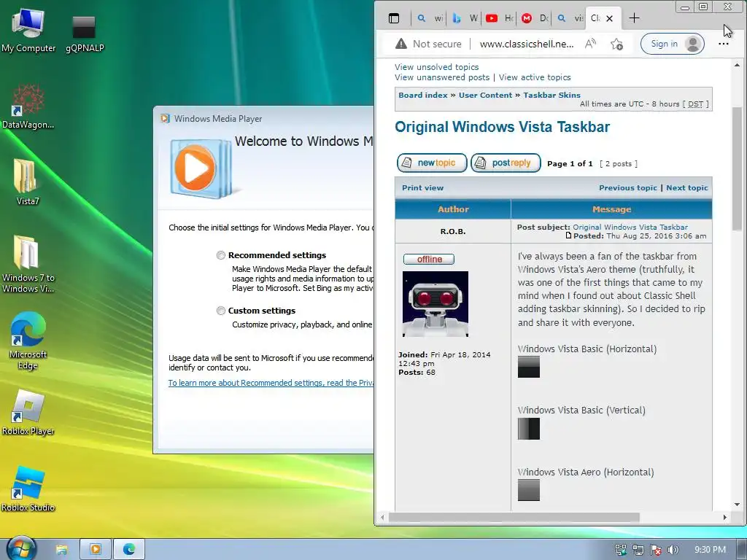Click the small post icon beside Posted
The image size is (747, 560).
coord(568,236)
